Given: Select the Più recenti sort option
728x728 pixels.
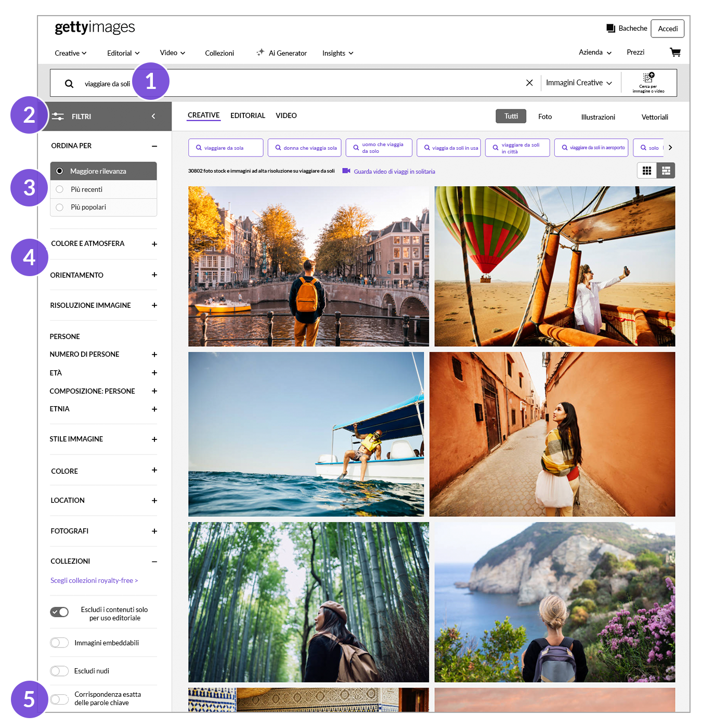Looking at the screenshot, I should tap(60, 189).
